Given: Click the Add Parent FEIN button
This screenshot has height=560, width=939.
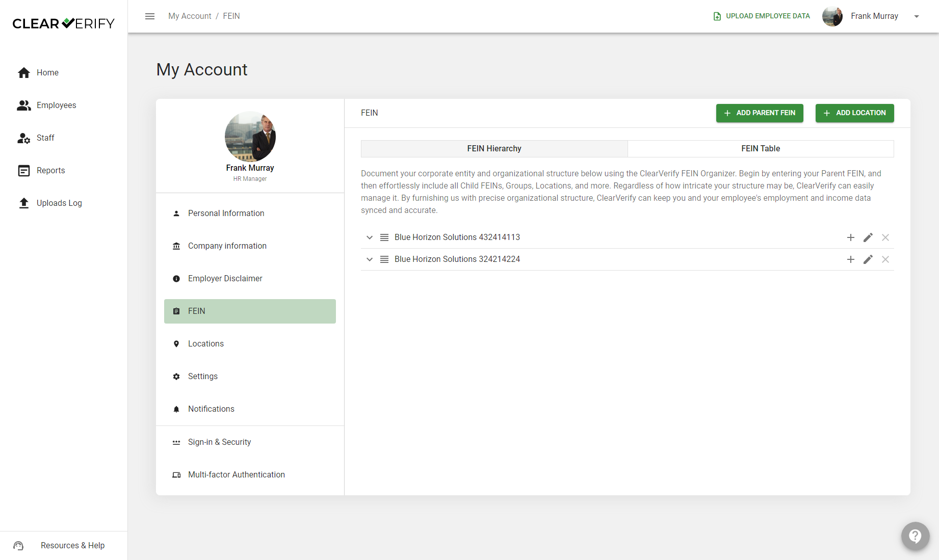Looking at the screenshot, I should tap(760, 113).
